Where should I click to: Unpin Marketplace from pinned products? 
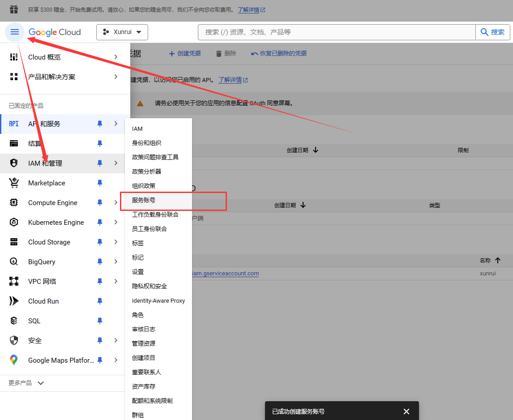pyautogui.click(x=100, y=183)
